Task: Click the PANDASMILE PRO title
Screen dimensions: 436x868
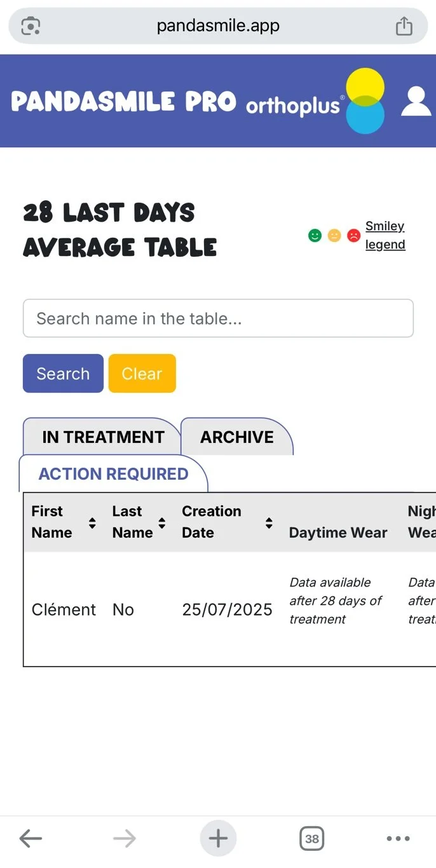Action: tap(124, 102)
